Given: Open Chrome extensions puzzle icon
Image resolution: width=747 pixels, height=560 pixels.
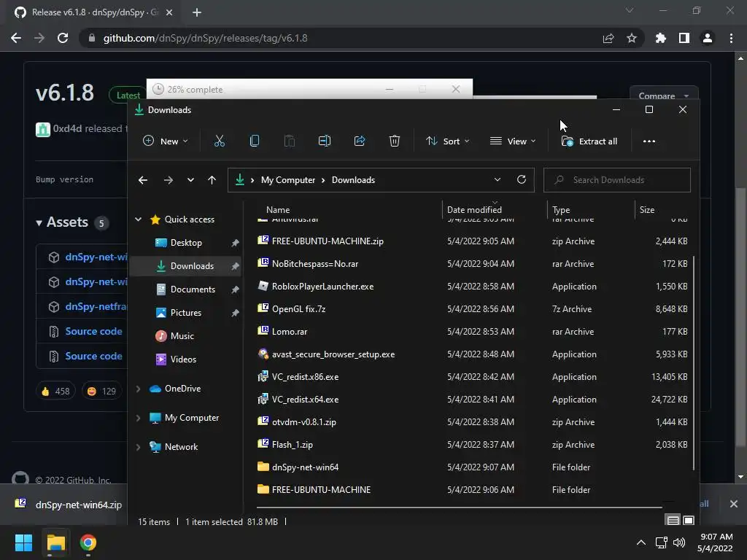Looking at the screenshot, I should pyautogui.click(x=661, y=38).
